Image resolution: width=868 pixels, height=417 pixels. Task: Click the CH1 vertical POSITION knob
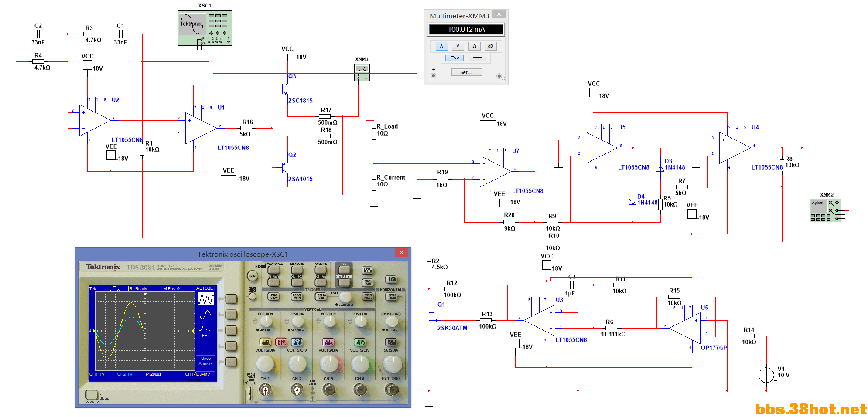click(x=266, y=322)
